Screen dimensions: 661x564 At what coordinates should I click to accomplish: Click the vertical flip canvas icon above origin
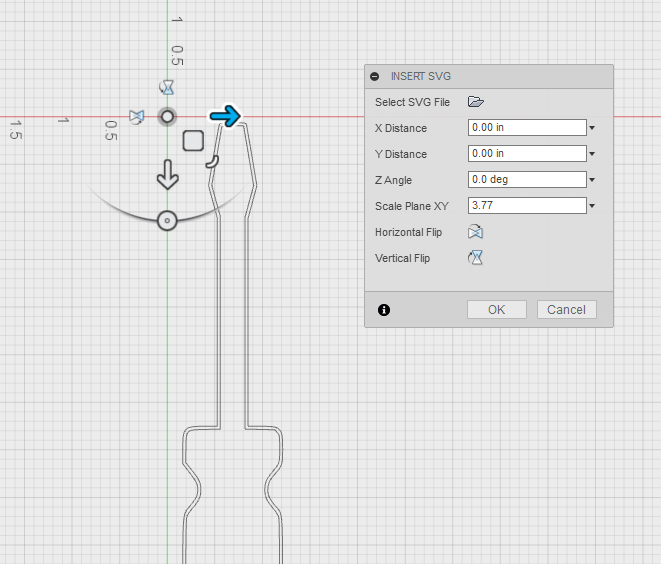167,88
